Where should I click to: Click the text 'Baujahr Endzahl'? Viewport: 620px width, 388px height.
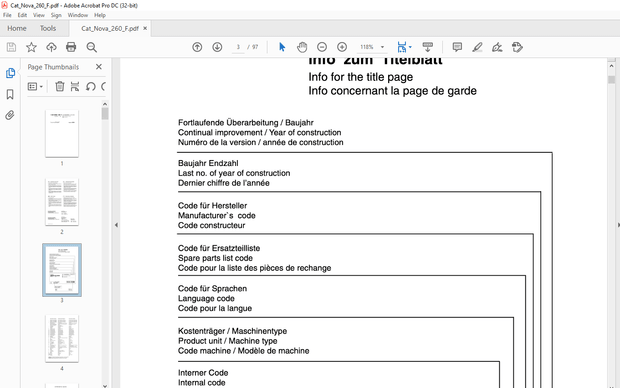click(x=208, y=163)
